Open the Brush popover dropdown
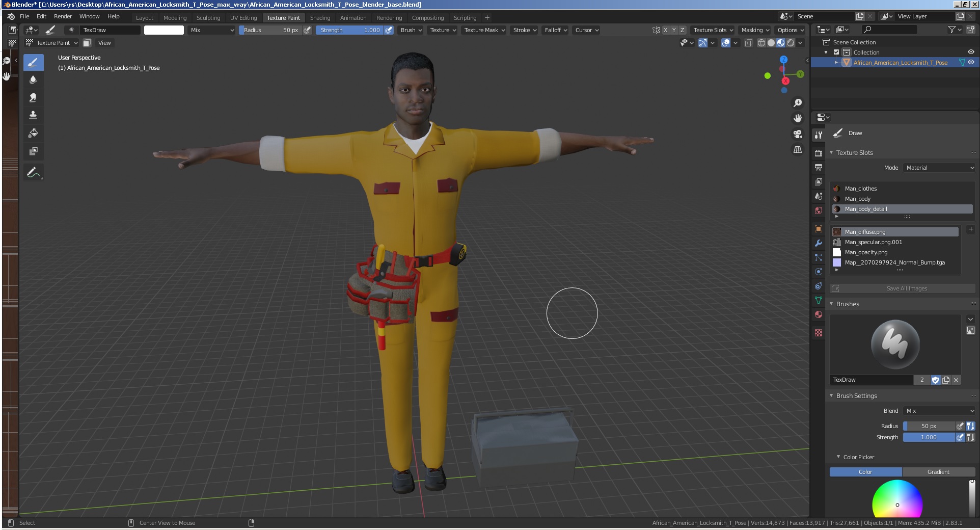 tap(411, 30)
